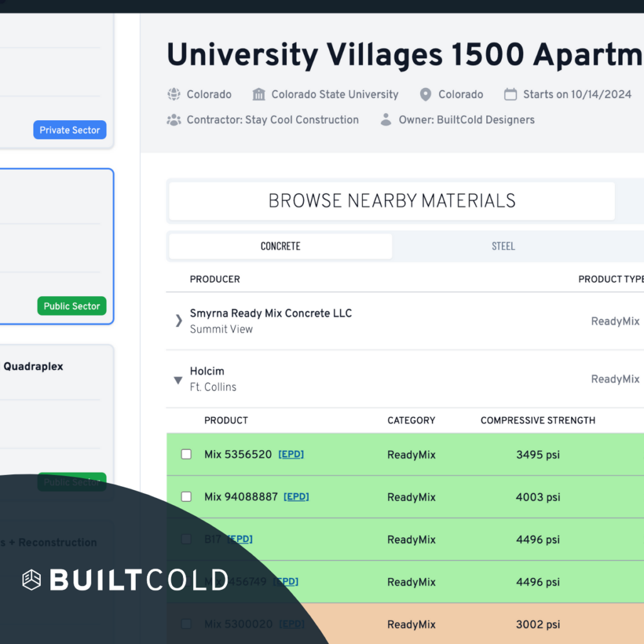
Task: Click Owner: BuiltCold Designers text
Action: click(467, 120)
